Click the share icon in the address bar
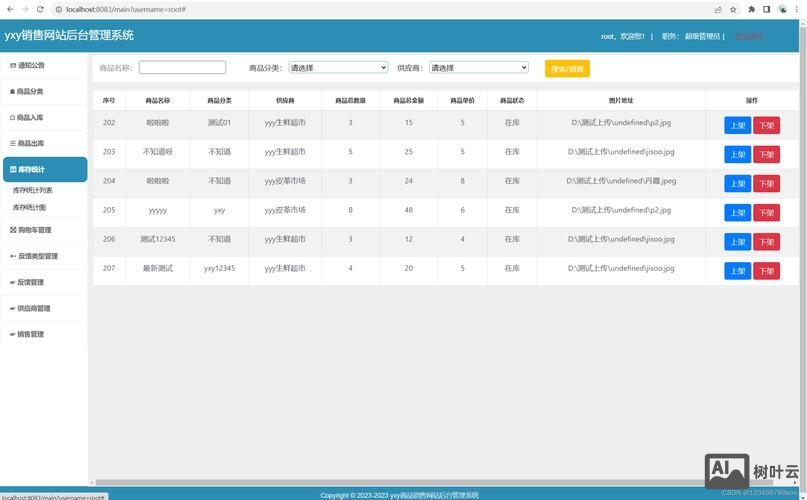The width and height of the screenshot is (807, 500). click(x=718, y=9)
